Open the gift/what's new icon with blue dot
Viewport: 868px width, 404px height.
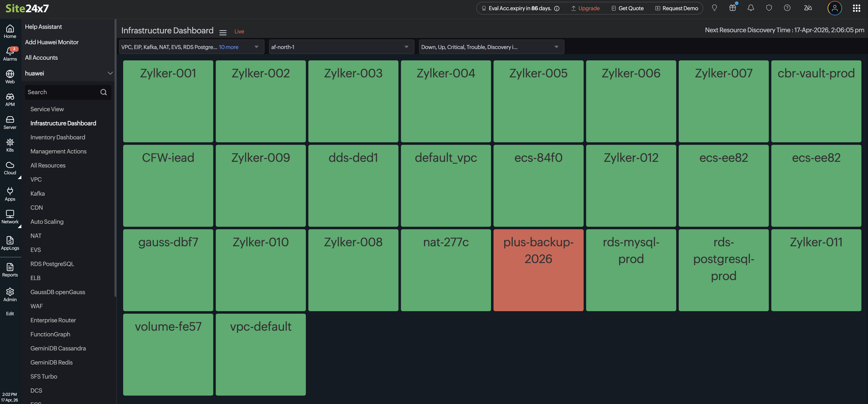coord(733,8)
